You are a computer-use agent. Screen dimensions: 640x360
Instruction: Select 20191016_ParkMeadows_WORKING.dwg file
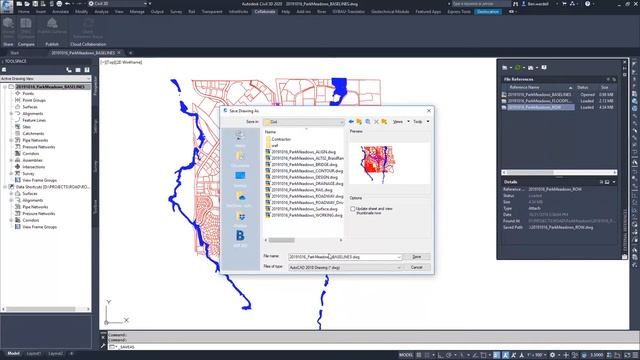tap(304, 215)
